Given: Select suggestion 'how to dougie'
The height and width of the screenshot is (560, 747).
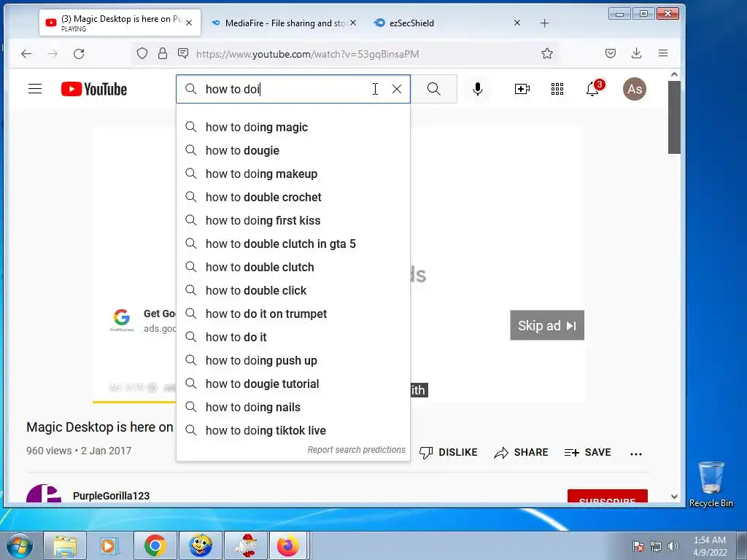Looking at the screenshot, I should tap(293, 150).
